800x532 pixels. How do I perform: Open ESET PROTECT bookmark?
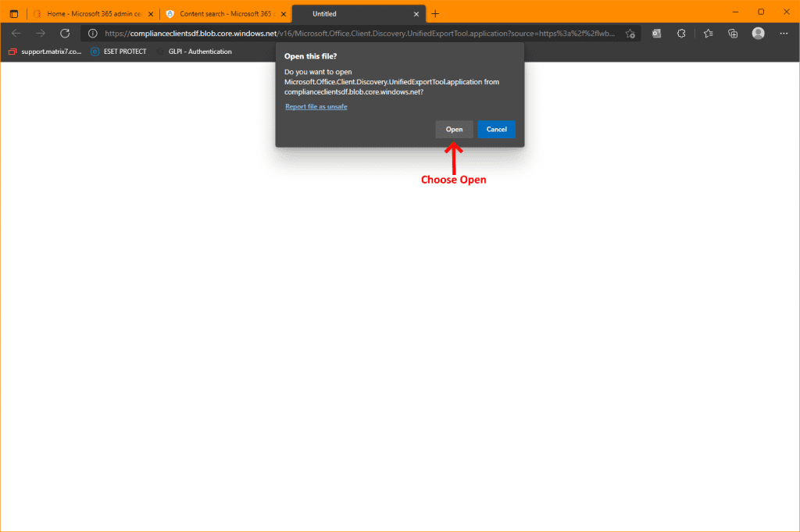(x=119, y=52)
